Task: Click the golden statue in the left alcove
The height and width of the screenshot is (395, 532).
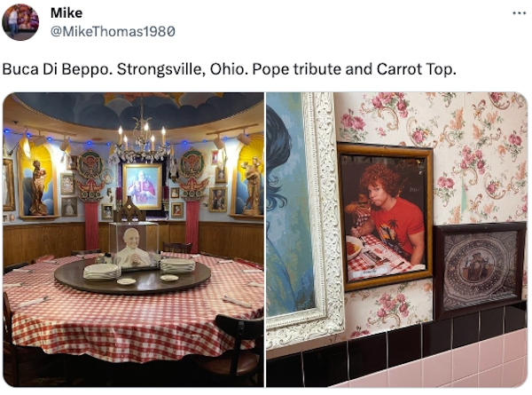Action: click(x=38, y=187)
